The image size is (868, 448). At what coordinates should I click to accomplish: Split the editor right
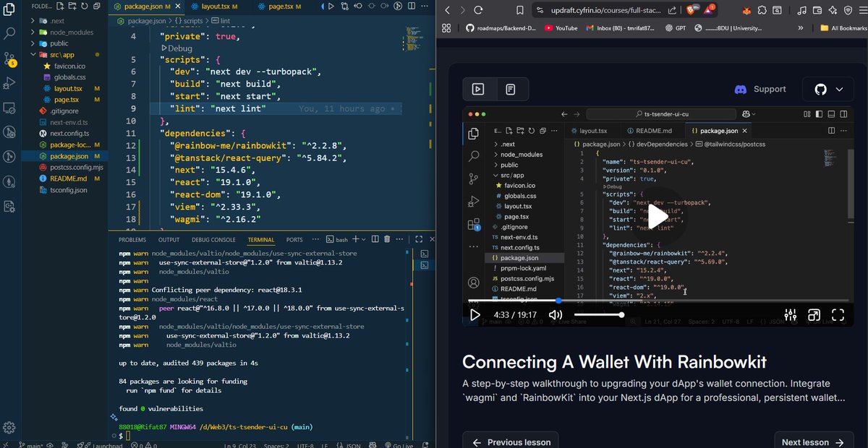413,6
